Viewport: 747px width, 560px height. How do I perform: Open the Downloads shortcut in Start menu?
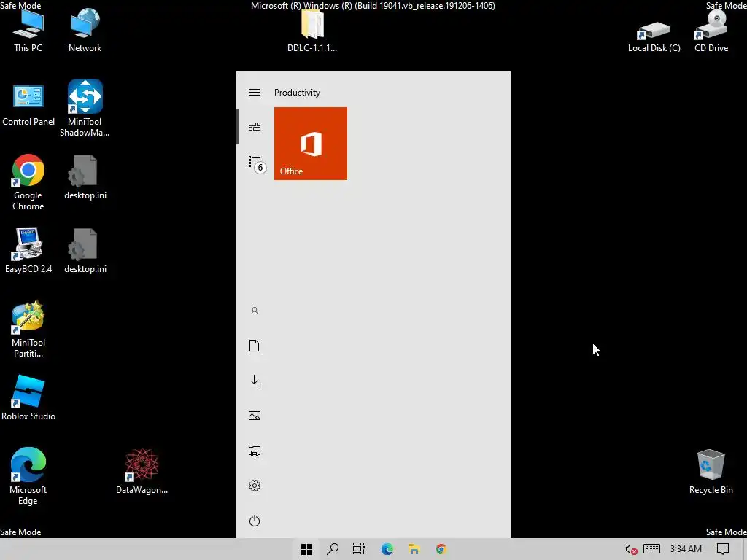point(255,381)
